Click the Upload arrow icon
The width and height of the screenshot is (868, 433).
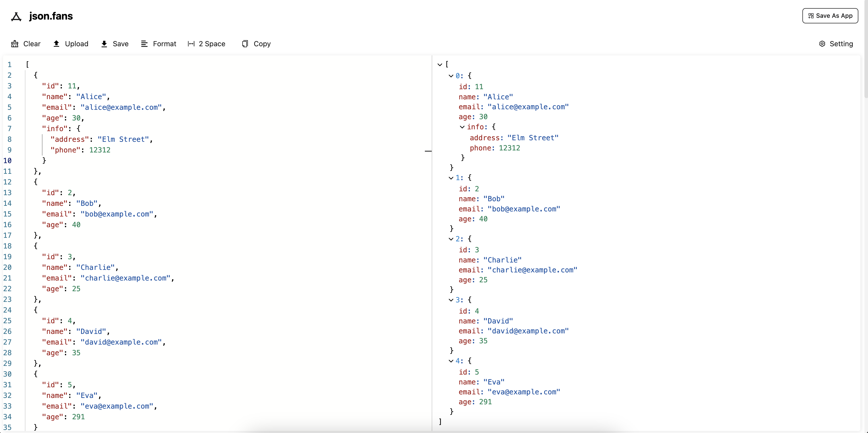(56, 44)
